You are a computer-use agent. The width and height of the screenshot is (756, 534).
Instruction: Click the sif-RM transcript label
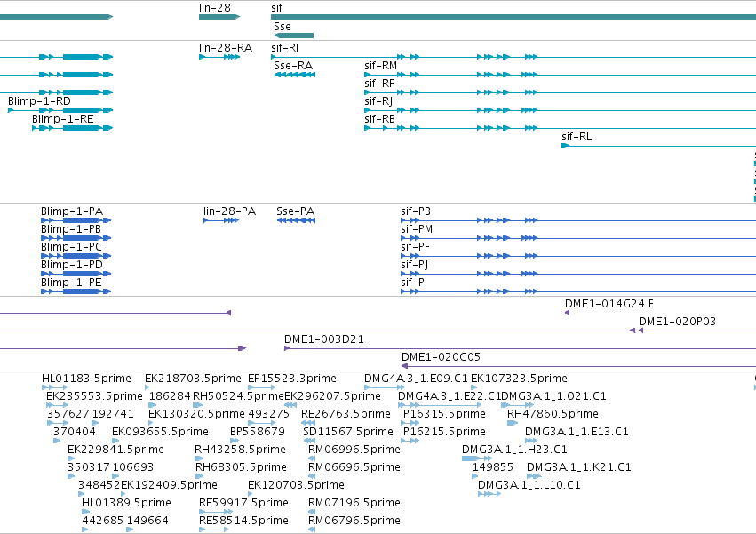coord(380,65)
